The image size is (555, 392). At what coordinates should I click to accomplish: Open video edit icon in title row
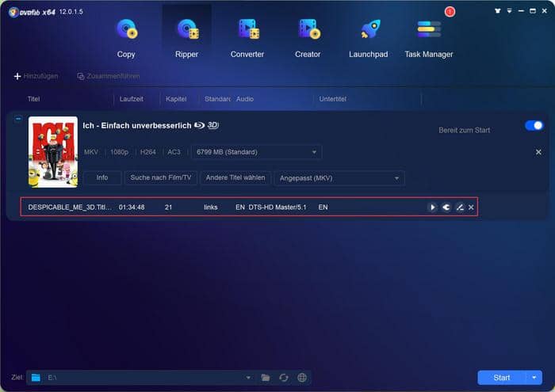[x=459, y=207]
